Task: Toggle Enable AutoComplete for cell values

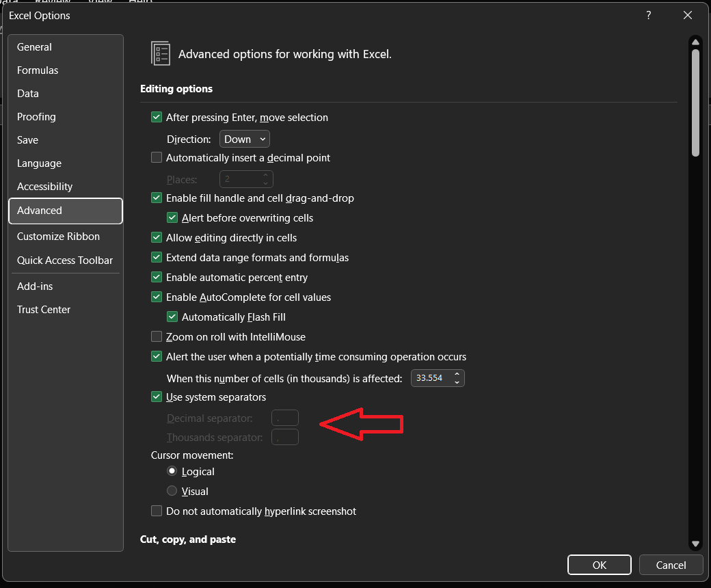Action: [x=157, y=297]
